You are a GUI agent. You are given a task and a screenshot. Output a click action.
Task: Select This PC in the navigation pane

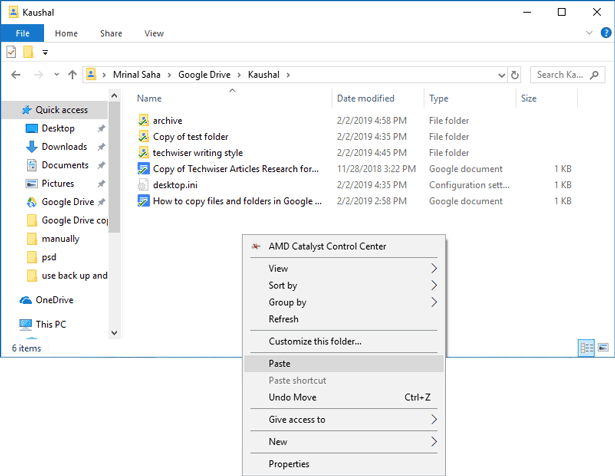tap(51, 324)
